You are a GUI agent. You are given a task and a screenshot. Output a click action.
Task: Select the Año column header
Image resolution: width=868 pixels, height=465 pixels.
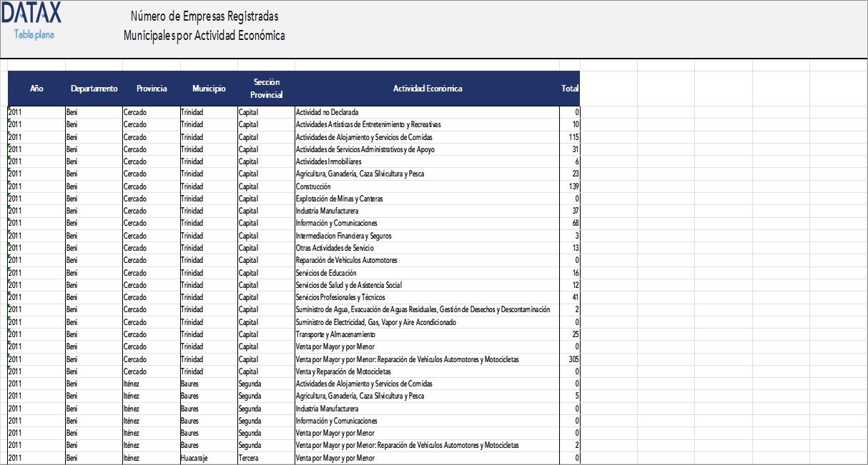click(36, 89)
